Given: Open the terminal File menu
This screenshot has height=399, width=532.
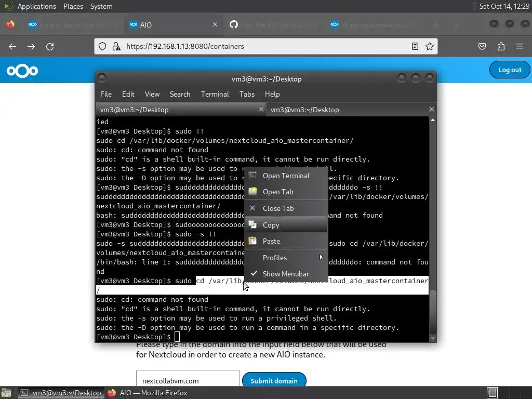Looking at the screenshot, I should (106, 94).
